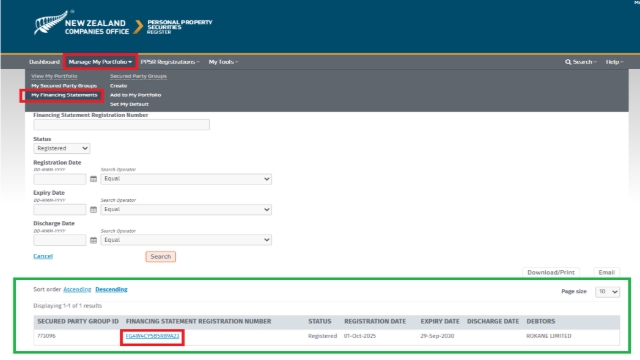Open the Manage My Portfolio menu

click(100, 62)
